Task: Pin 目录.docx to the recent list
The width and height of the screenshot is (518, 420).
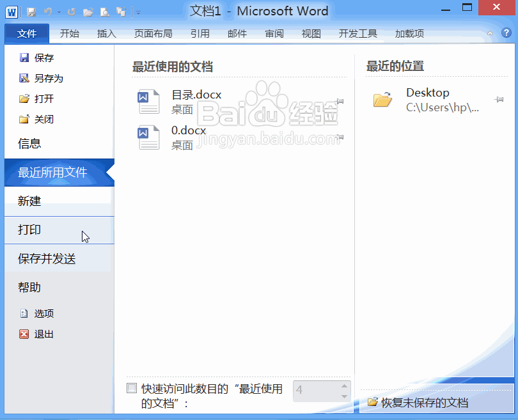Action: 340,102
